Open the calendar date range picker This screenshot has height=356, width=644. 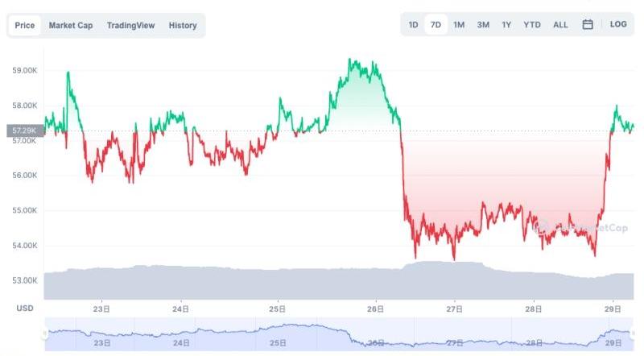[x=588, y=25]
